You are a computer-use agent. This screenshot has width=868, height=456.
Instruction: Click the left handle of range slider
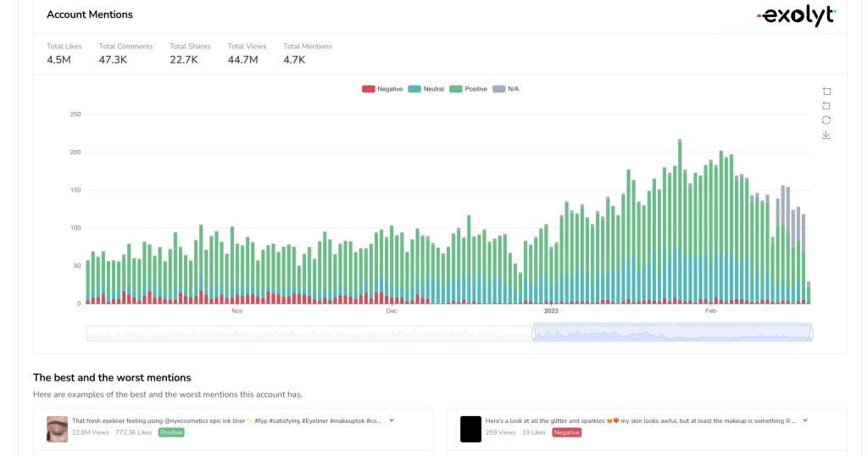(533, 334)
